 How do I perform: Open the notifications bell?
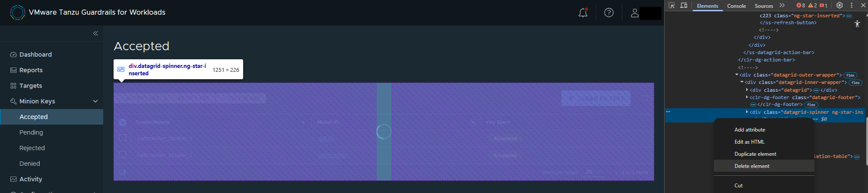(583, 13)
